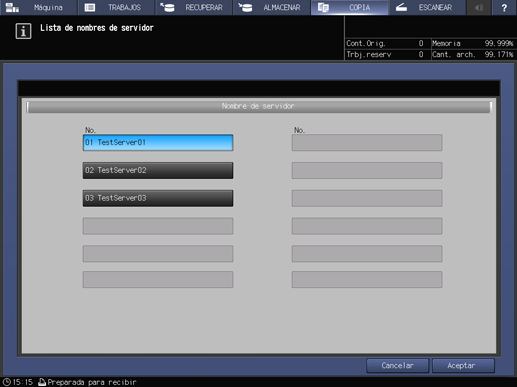The image size is (517, 387).
Task: Click the information icon beside Lista de nombres
Action: [23, 31]
